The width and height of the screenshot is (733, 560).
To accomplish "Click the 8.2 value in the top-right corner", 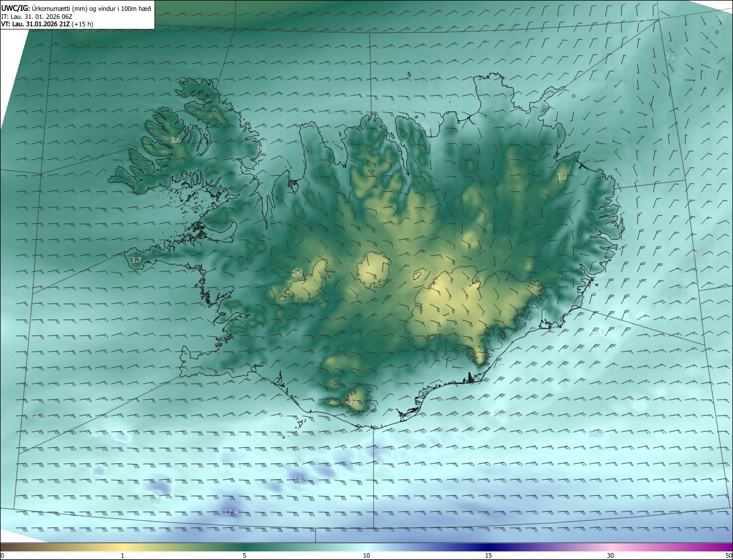I will [722, 17].
